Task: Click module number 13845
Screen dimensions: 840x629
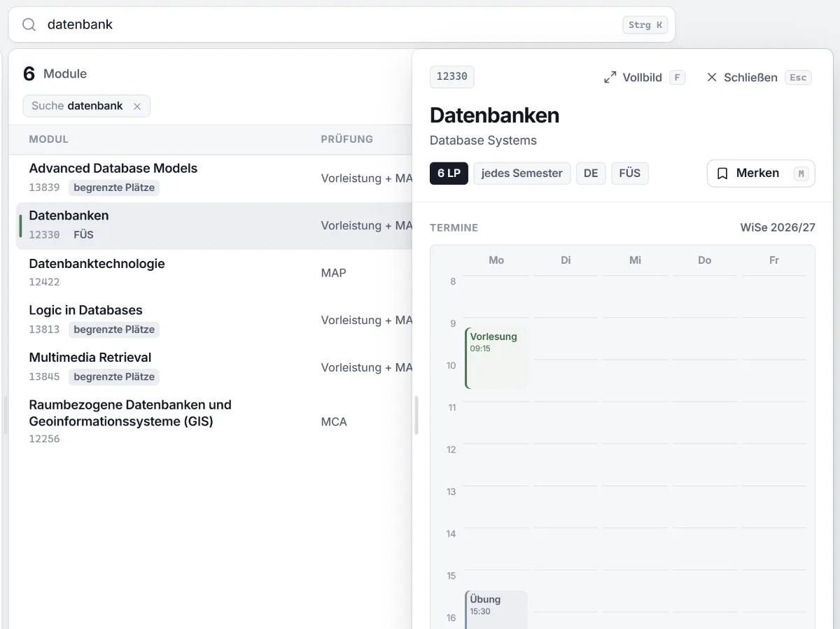Action: (44, 376)
